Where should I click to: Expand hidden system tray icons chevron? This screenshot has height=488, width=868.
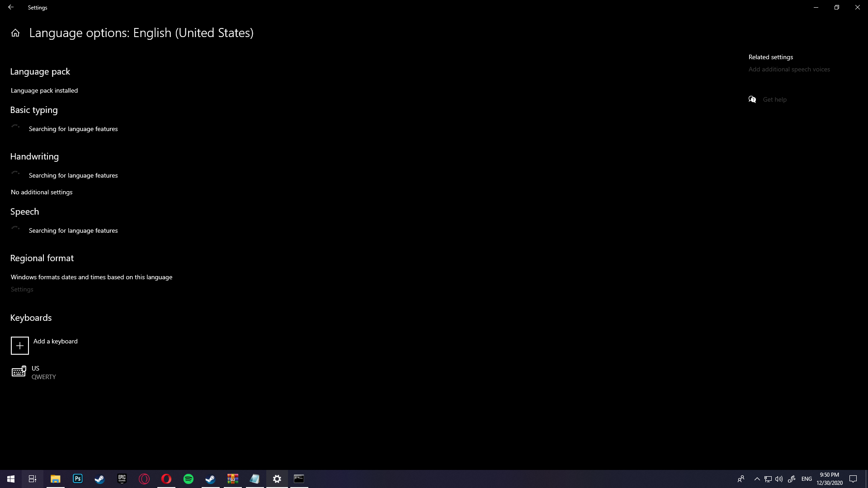[x=757, y=479]
